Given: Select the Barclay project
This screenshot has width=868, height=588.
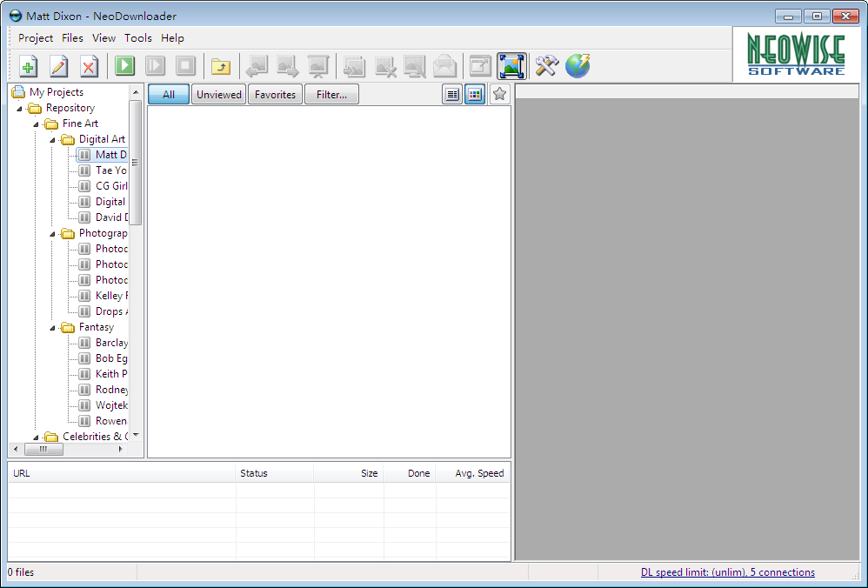Looking at the screenshot, I should [x=111, y=342].
